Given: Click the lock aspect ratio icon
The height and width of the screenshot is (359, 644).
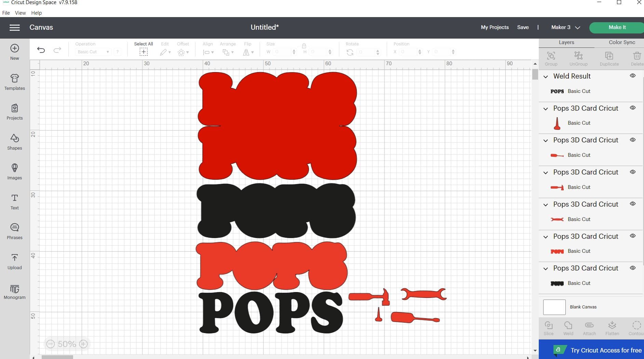Looking at the screenshot, I should click(x=304, y=46).
